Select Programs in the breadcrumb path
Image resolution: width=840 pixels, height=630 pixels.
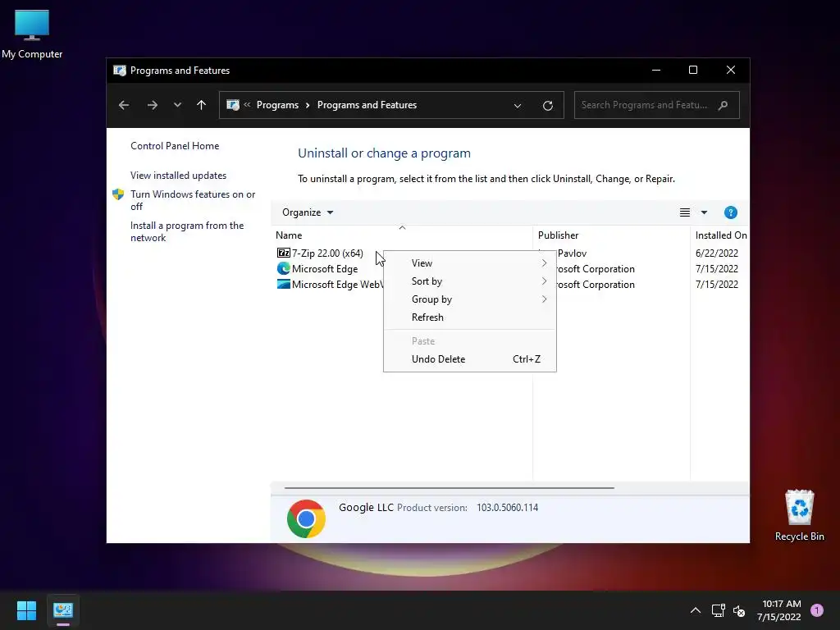coord(277,105)
